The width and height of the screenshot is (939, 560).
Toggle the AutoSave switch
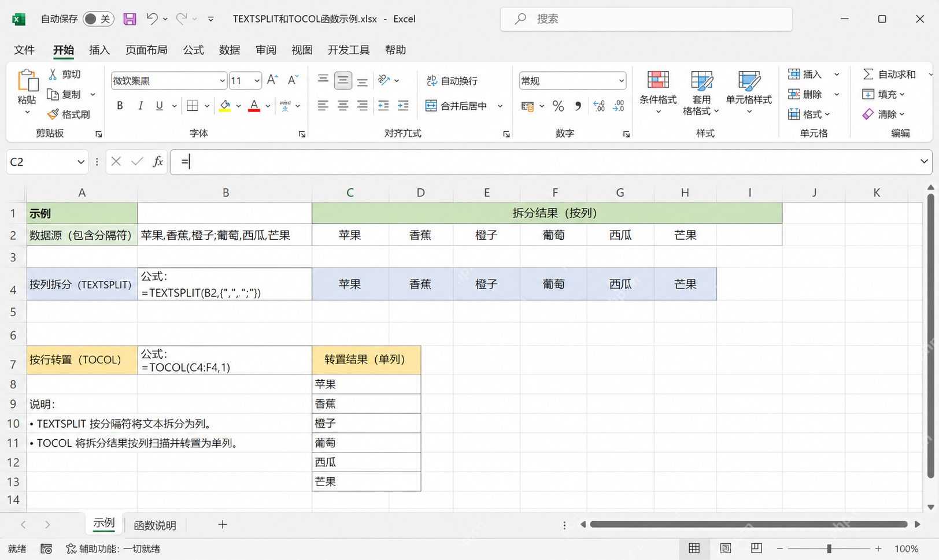(98, 19)
